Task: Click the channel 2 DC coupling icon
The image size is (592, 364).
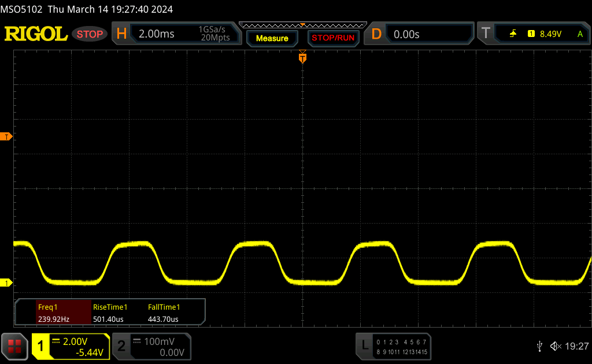Action: coord(137,341)
